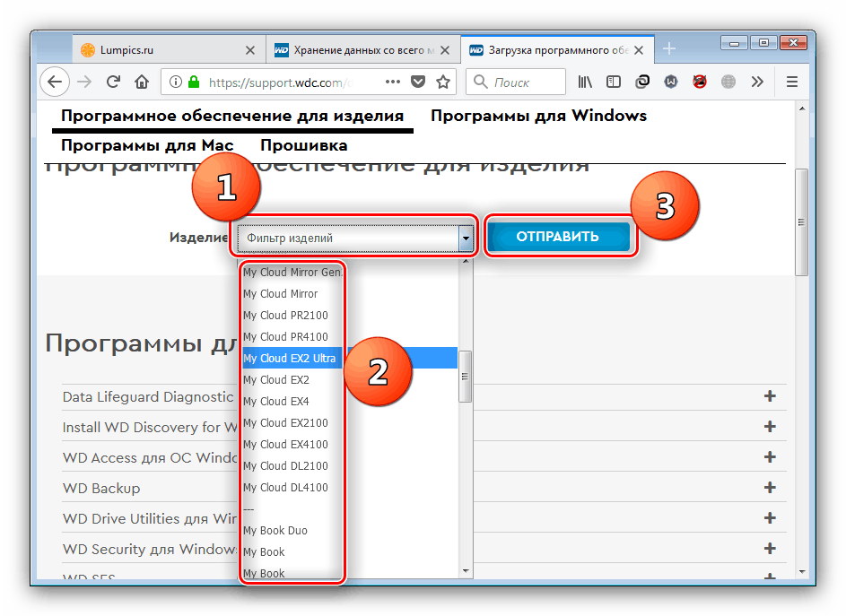Click the product dropdown arrow button
This screenshot has height=616, width=846.
[465, 238]
